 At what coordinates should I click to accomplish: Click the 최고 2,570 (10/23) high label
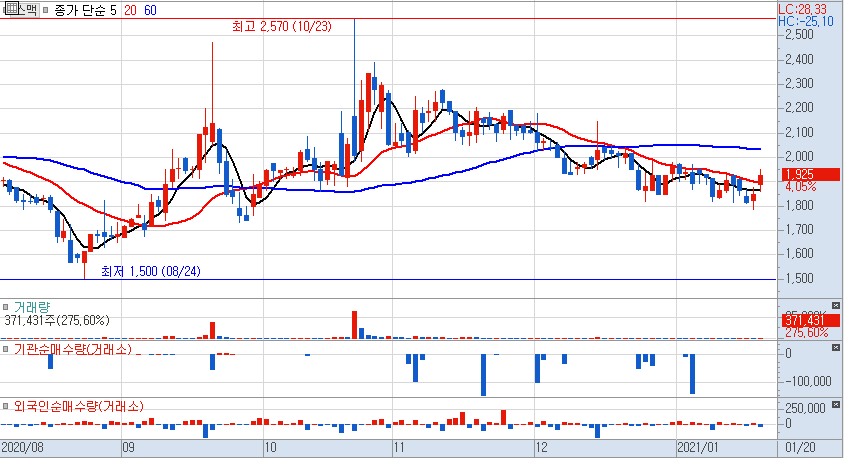click(x=282, y=26)
